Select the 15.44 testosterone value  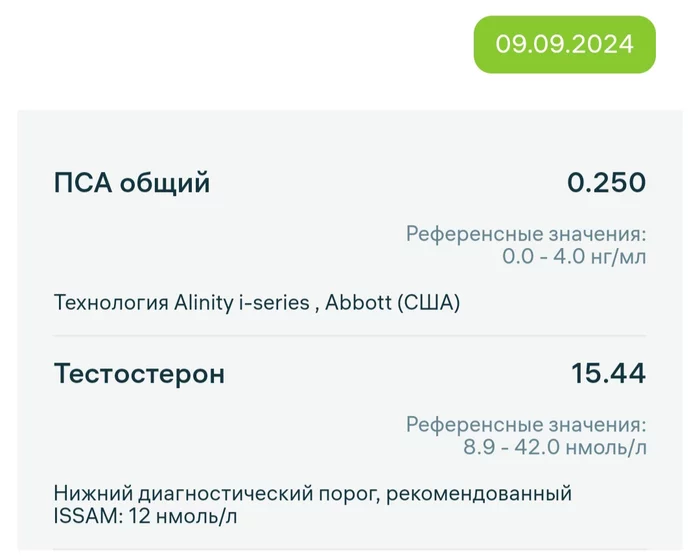point(608,374)
